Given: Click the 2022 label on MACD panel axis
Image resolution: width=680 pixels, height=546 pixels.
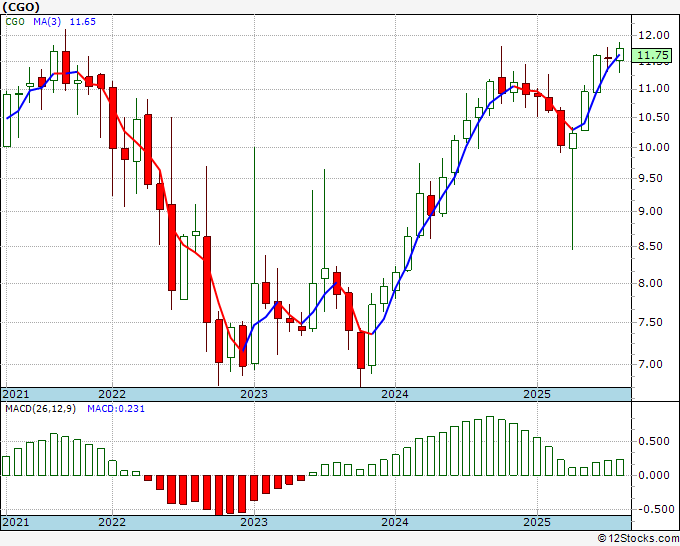Looking at the screenshot, I should click(x=112, y=522).
